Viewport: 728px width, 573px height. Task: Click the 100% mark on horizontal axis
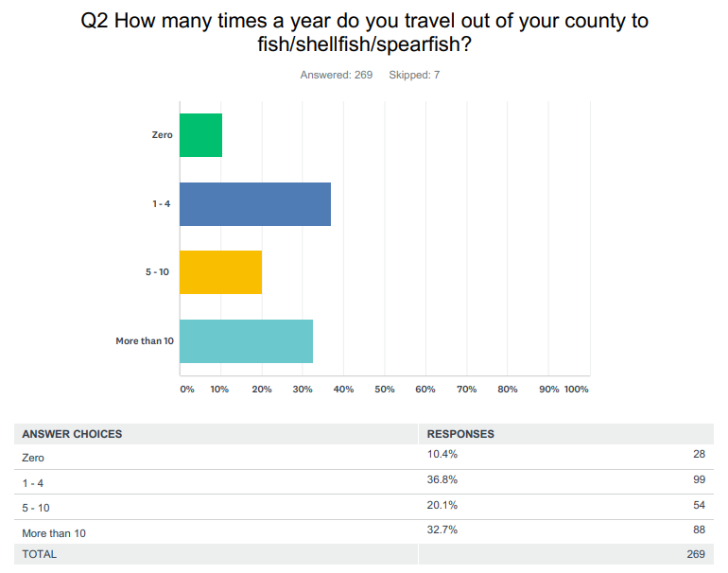click(577, 390)
